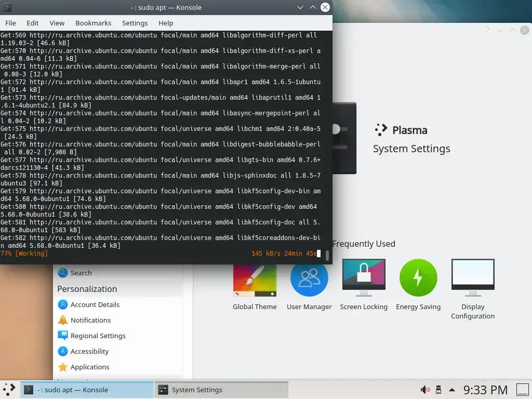Open the Settings menu in Konsole
532x399 pixels.
(135, 23)
